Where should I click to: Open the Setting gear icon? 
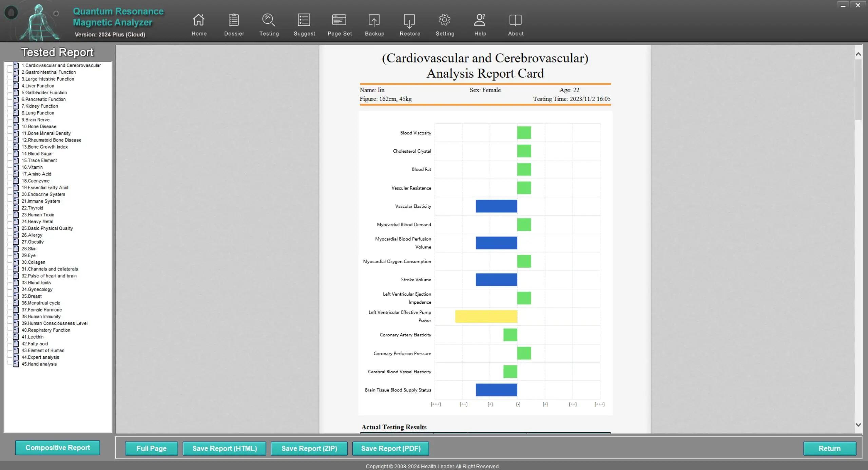444,20
